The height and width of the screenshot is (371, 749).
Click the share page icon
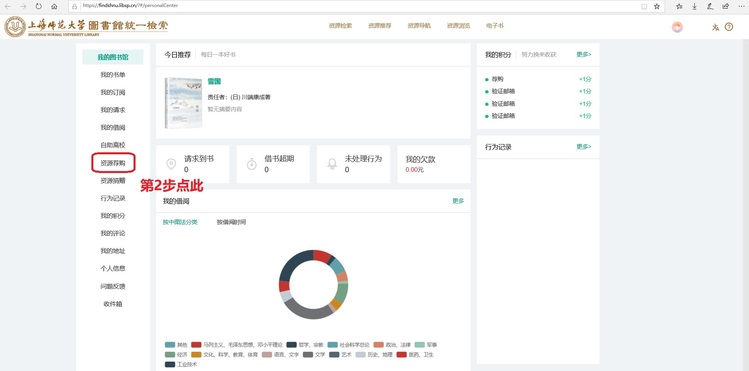coord(726,6)
